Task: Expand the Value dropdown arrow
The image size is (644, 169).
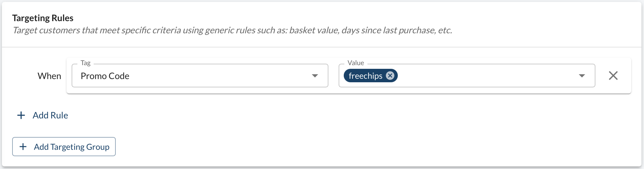Action: 582,76
